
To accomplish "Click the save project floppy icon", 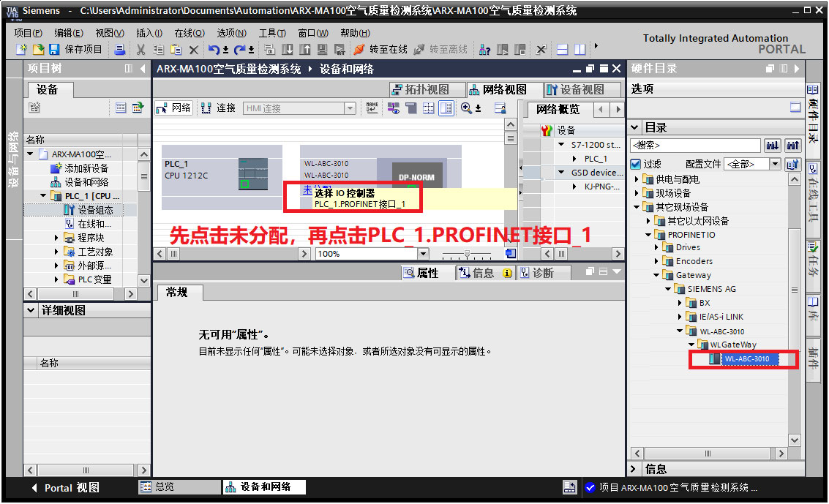I will [x=54, y=49].
